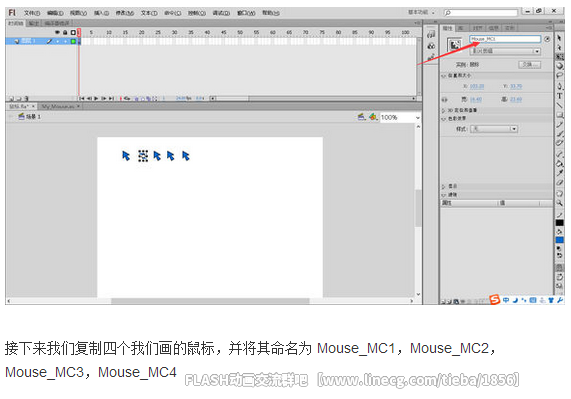Expand the 3D position and view section
This screenshot has width=571, height=399.
coord(444,110)
